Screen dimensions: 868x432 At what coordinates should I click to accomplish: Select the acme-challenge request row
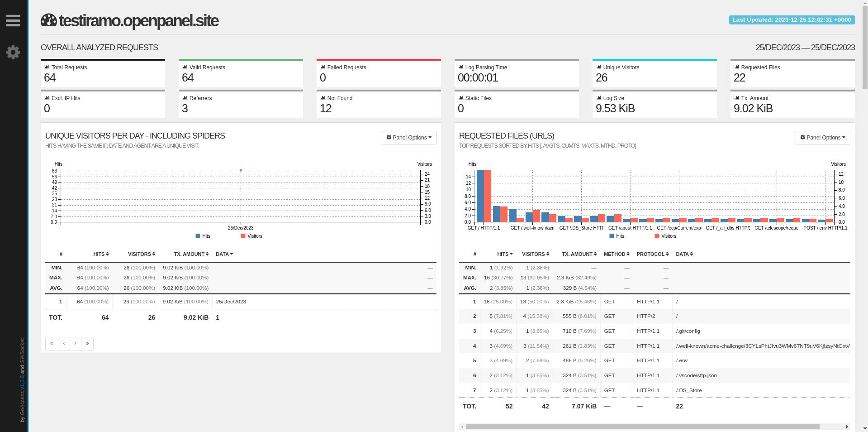[655, 346]
